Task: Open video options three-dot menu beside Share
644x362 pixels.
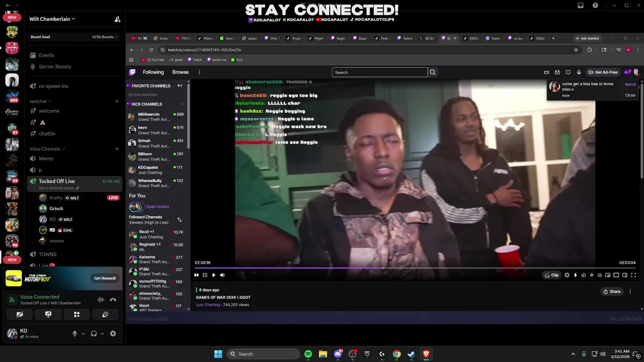Action: point(630,292)
